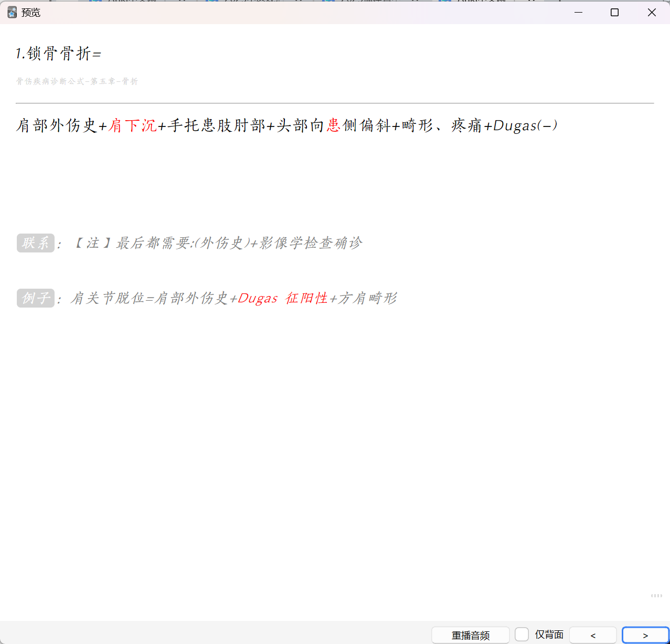Go to the previous card with <
The width and height of the screenshot is (670, 644).
pos(593,635)
